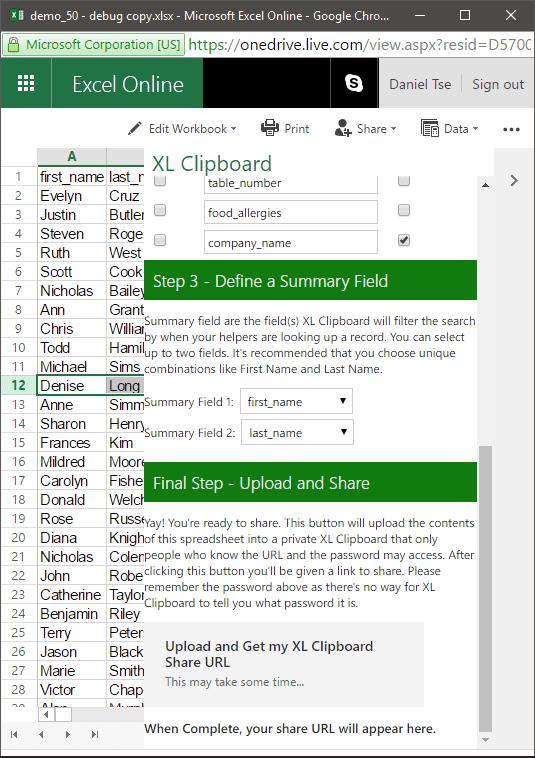535x758 pixels.
Task: Click the company_name text field
Action: tap(290, 242)
